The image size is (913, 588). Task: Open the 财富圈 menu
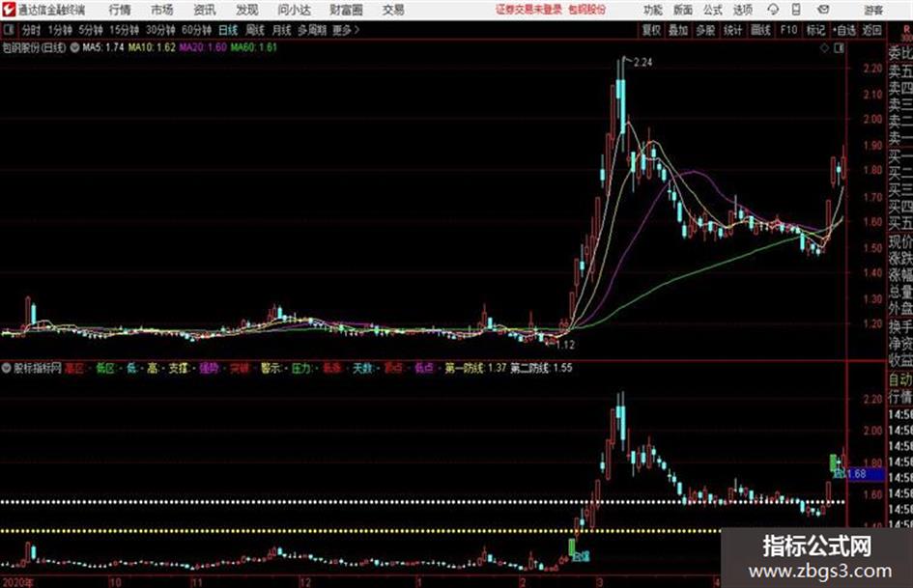[346, 10]
